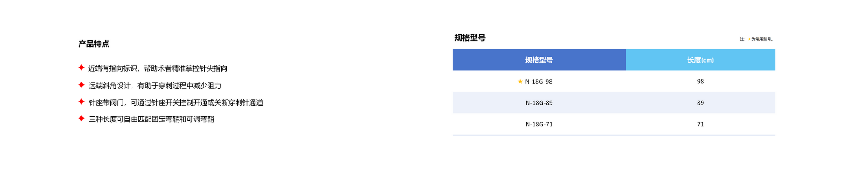This screenshot has height=189, width=868.
Task: Click the gold star next to N-18G-98
Action: tap(520, 82)
